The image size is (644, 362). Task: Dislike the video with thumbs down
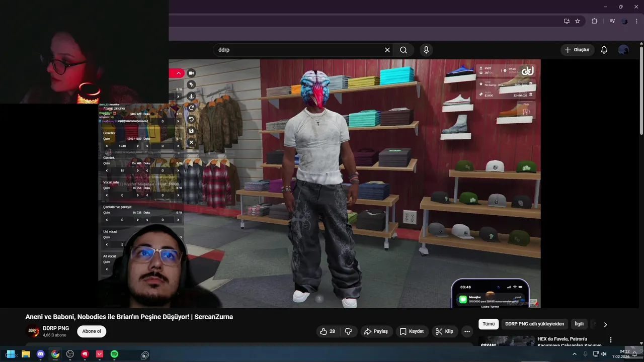[348, 331]
